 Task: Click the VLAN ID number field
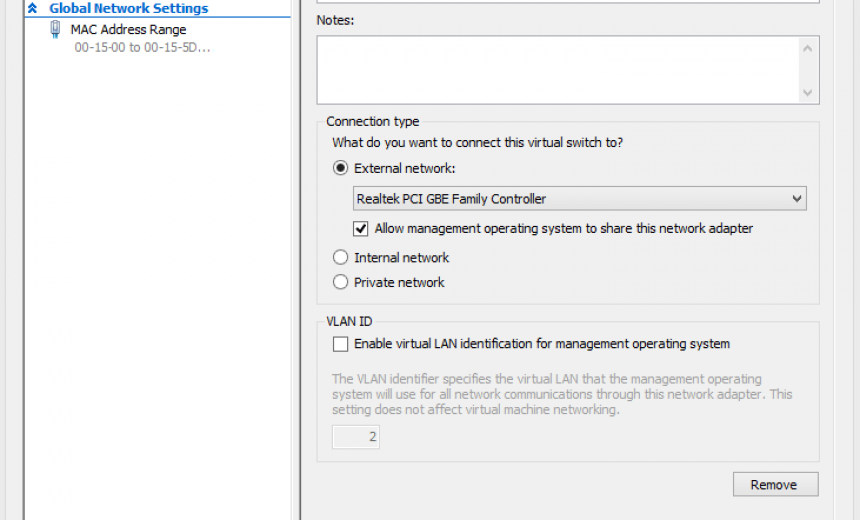tap(356, 437)
